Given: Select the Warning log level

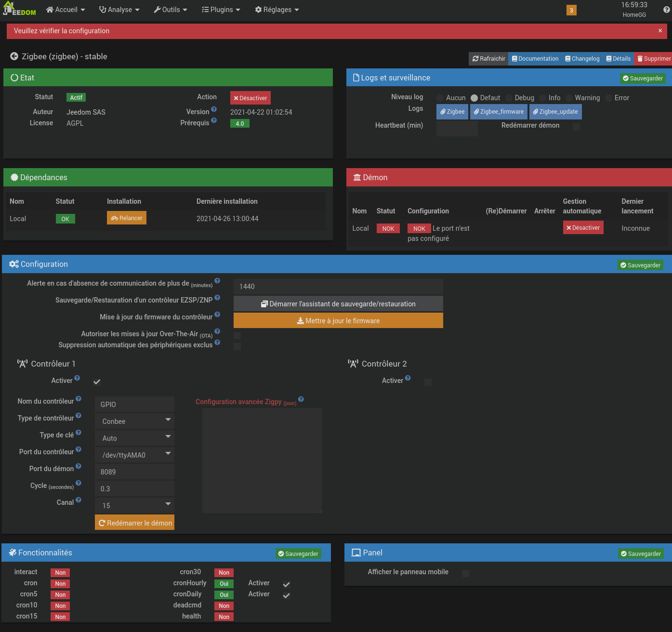Looking at the screenshot, I should 569,98.
